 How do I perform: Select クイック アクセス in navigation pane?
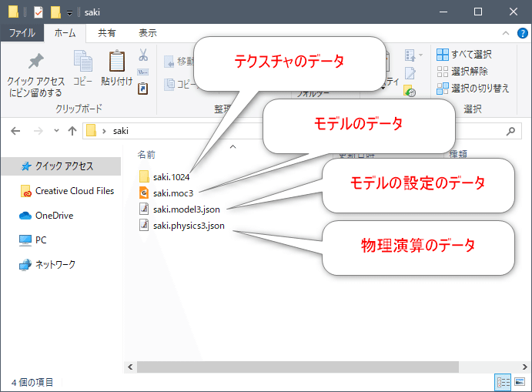[x=61, y=166]
